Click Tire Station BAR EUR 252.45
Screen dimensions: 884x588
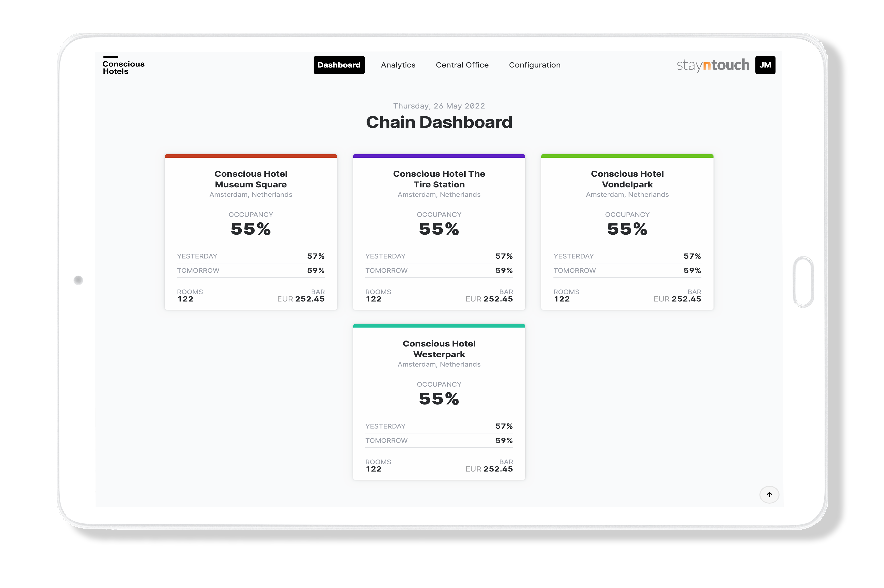coord(489,299)
